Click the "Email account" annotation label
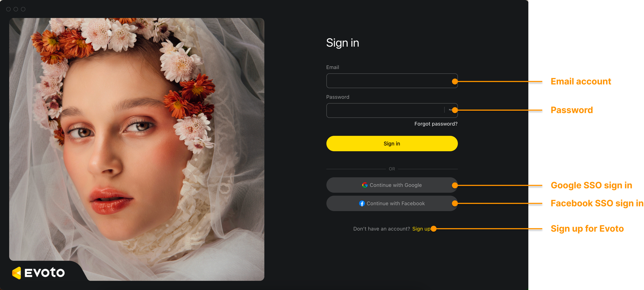The image size is (644, 290). (581, 81)
